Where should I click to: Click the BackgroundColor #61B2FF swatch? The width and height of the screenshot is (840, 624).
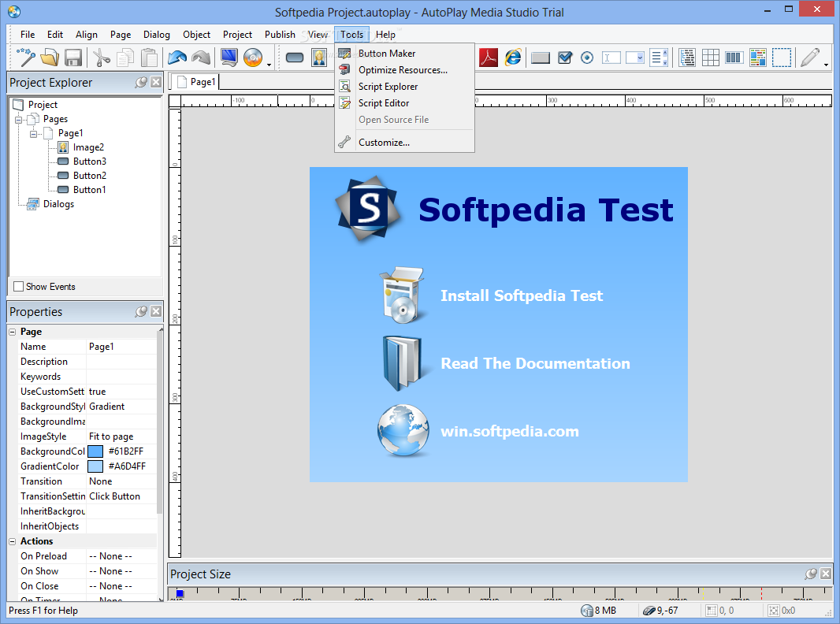tap(95, 451)
